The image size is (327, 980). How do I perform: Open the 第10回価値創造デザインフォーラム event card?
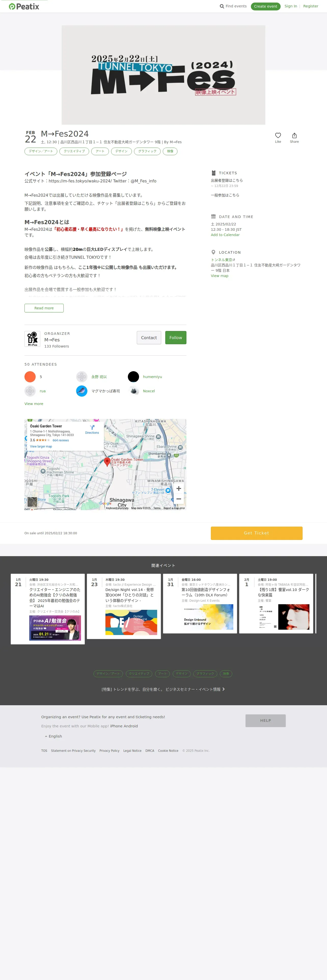coord(200,604)
